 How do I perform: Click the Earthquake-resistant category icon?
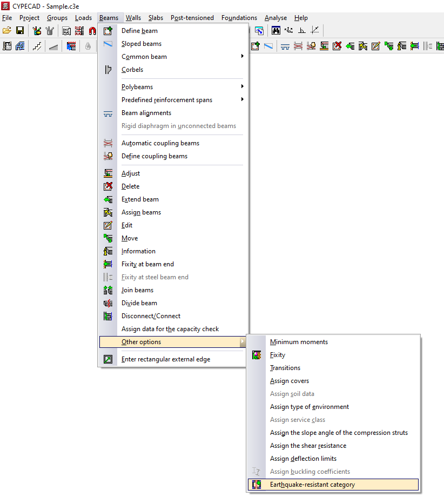click(x=257, y=485)
